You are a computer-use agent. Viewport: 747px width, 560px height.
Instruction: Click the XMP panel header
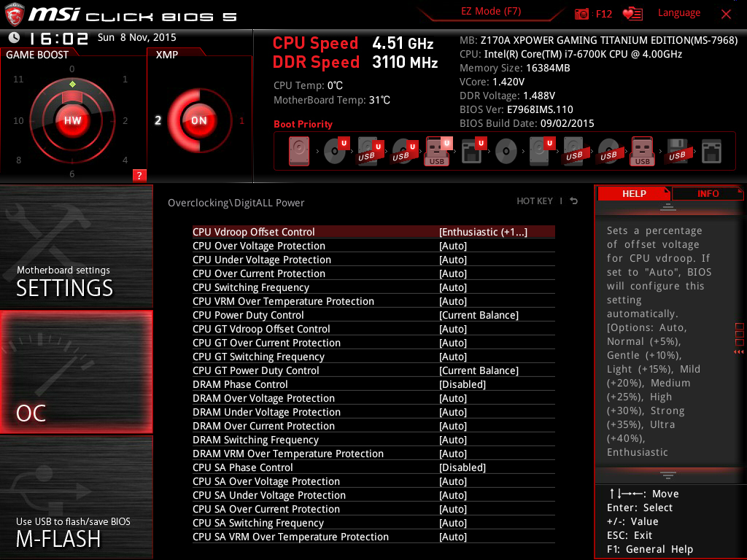click(167, 55)
